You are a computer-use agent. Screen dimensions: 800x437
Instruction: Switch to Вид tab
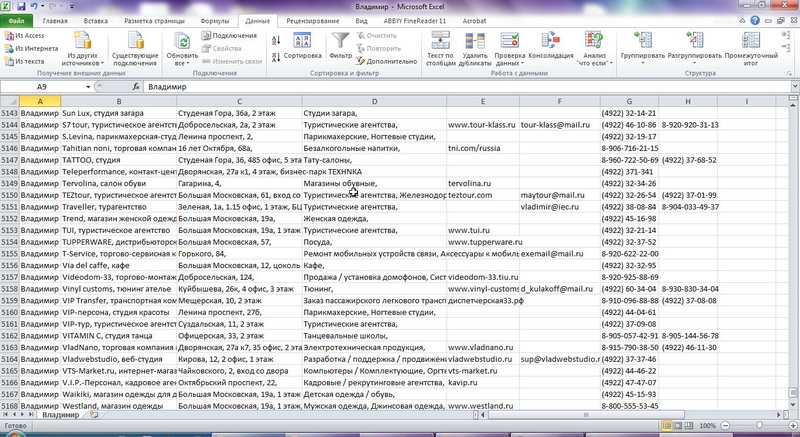pos(361,21)
